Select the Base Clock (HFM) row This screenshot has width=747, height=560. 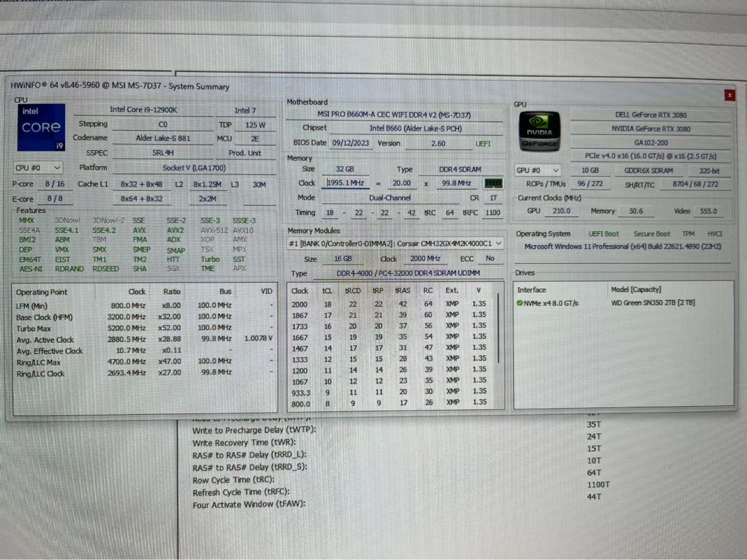pos(144,317)
